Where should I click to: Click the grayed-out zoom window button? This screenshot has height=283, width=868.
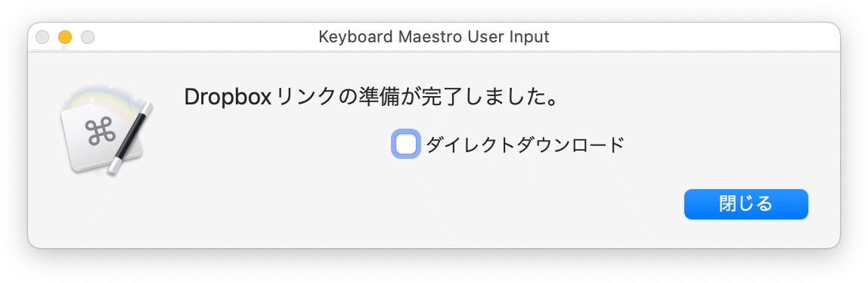pos(88,37)
